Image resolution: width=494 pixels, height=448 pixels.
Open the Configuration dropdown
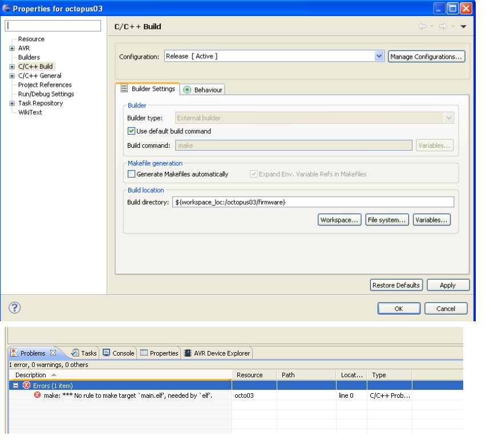click(x=379, y=56)
